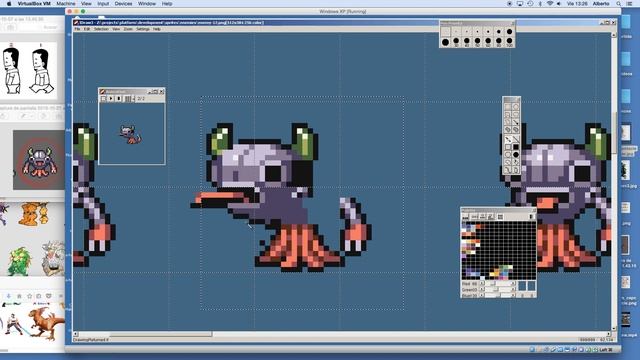Choose the brush size labeled 60
The image size is (640, 360).
click(x=488, y=42)
